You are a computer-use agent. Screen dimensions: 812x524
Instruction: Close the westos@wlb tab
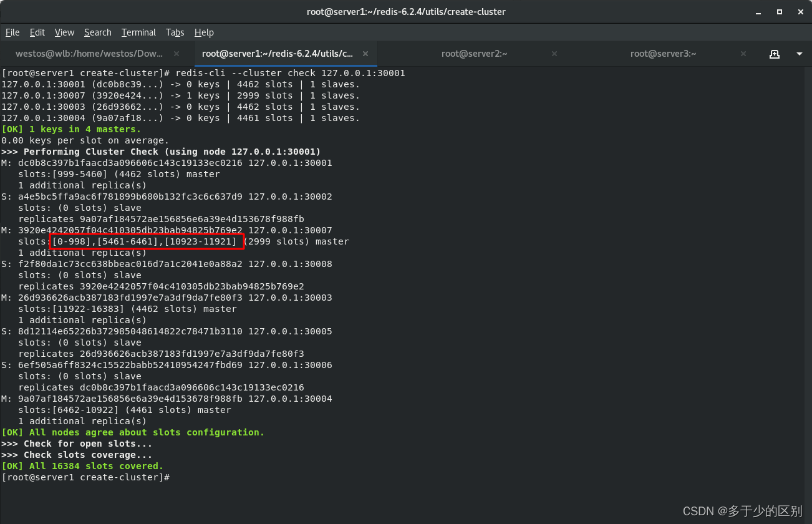coord(176,54)
